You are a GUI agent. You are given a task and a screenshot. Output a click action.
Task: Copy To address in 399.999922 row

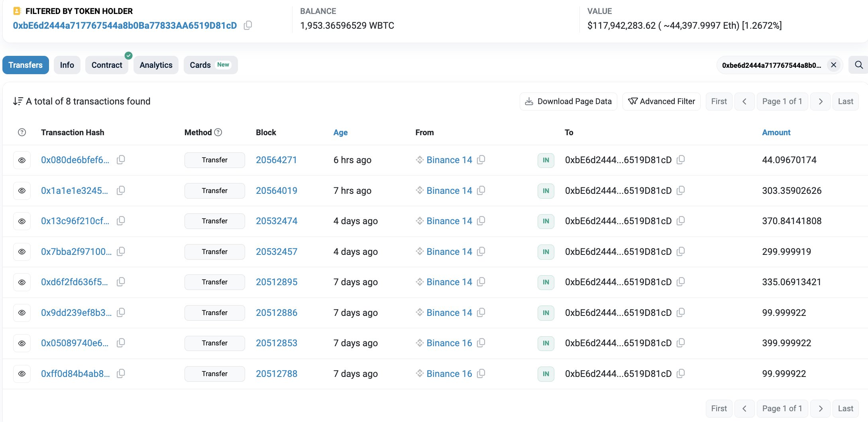681,343
